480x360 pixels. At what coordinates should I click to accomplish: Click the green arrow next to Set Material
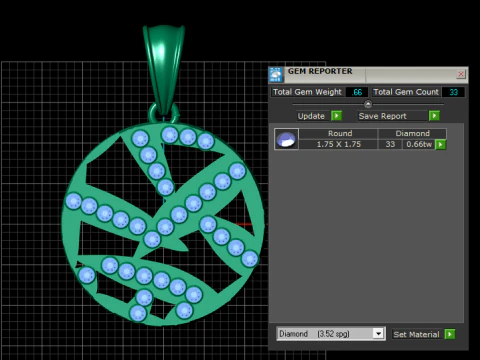pyautogui.click(x=450, y=334)
